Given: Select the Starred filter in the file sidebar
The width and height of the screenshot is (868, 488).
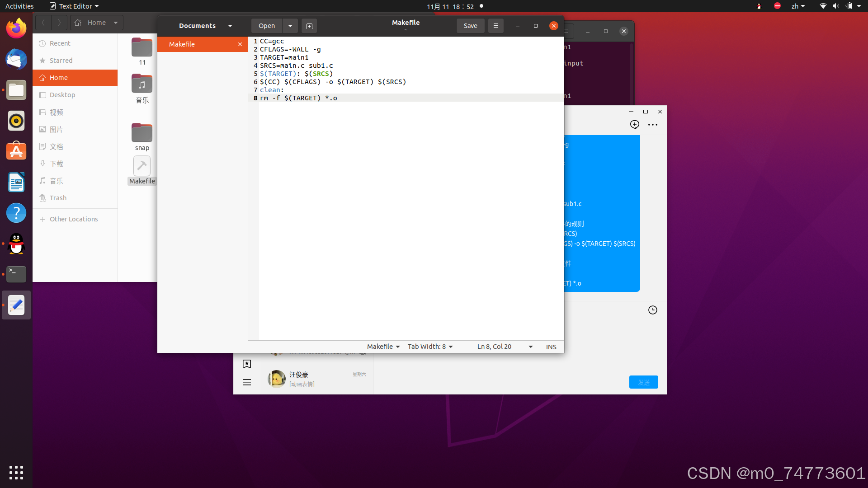Looking at the screenshot, I should pyautogui.click(x=61, y=60).
